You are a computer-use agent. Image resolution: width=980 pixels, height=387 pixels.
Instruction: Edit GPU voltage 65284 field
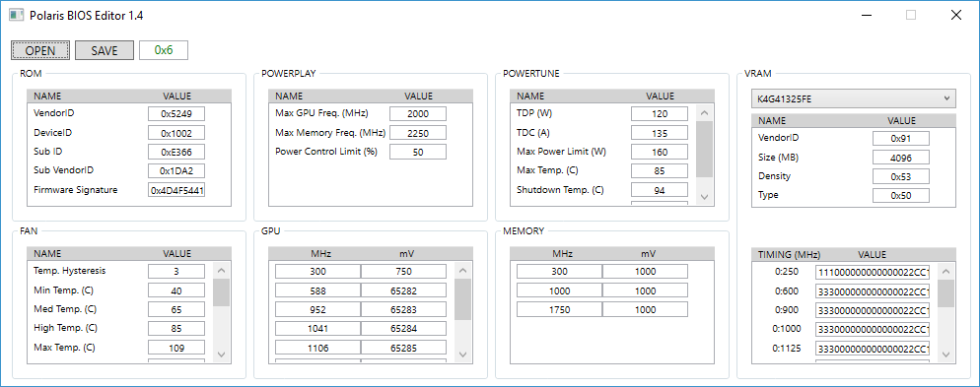(x=404, y=328)
